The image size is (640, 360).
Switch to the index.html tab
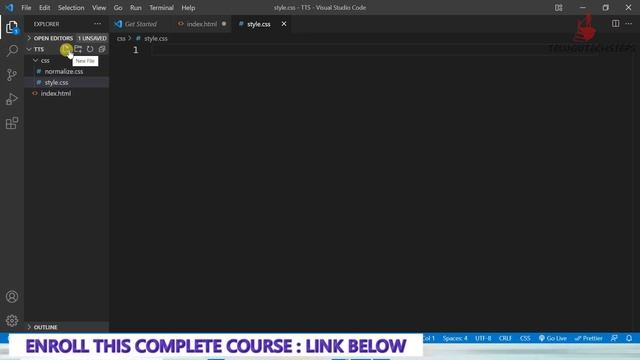[202, 24]
